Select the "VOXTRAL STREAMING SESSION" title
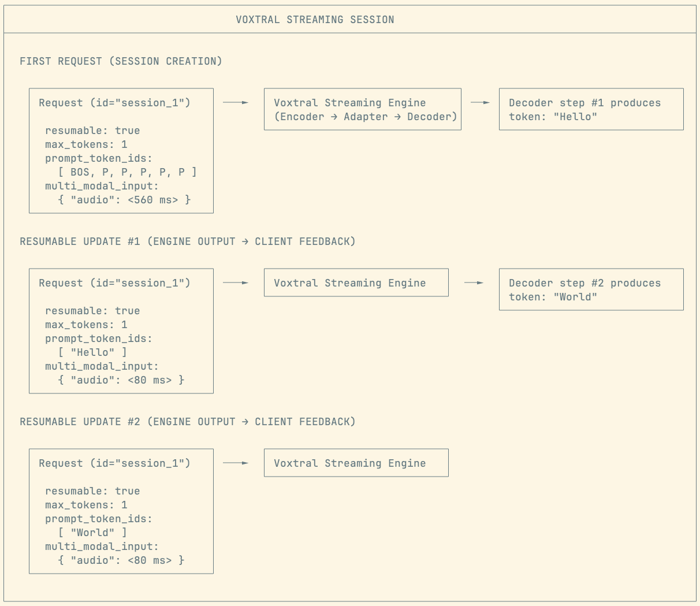The height and width of the screenshot is (606, 700). [x=315, y=20]
